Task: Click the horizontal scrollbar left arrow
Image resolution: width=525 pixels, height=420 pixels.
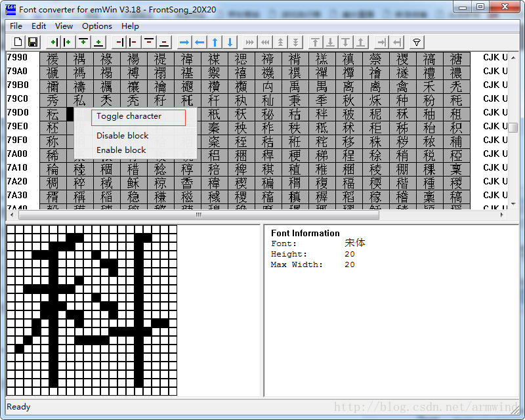Action: pos(12,215)
